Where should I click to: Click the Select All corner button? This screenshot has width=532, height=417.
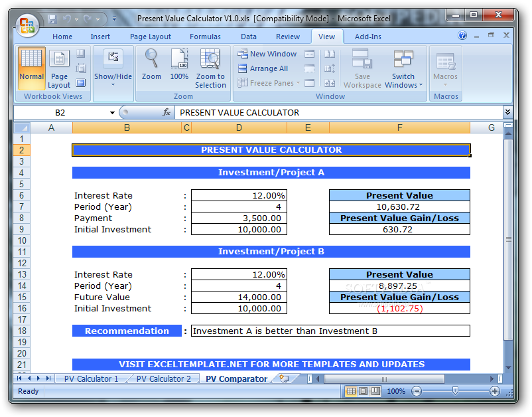coord(22,127)
